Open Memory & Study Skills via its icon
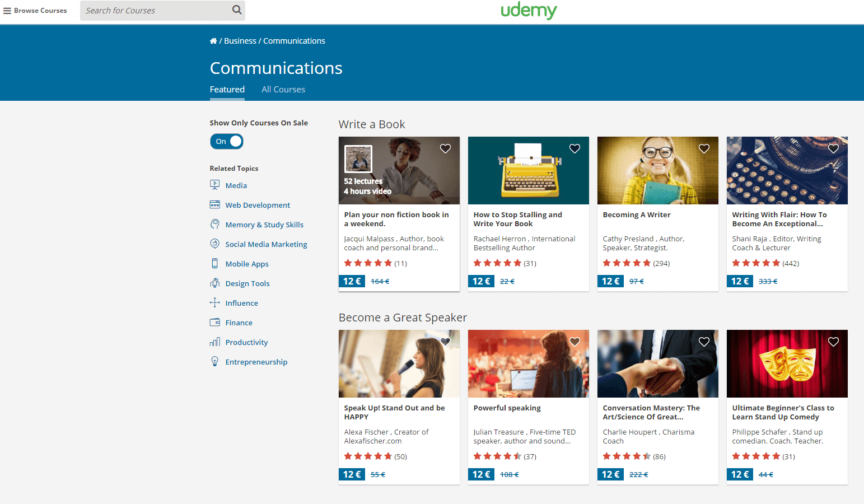Viewport: 864px width, 504px height. (216, 224)
